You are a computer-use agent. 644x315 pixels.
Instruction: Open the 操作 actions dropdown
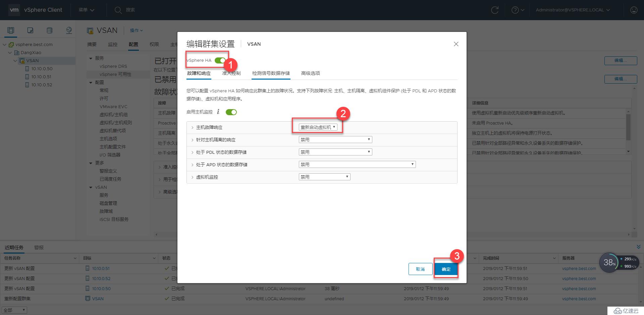pyautogui.click(x=136, y=31)
